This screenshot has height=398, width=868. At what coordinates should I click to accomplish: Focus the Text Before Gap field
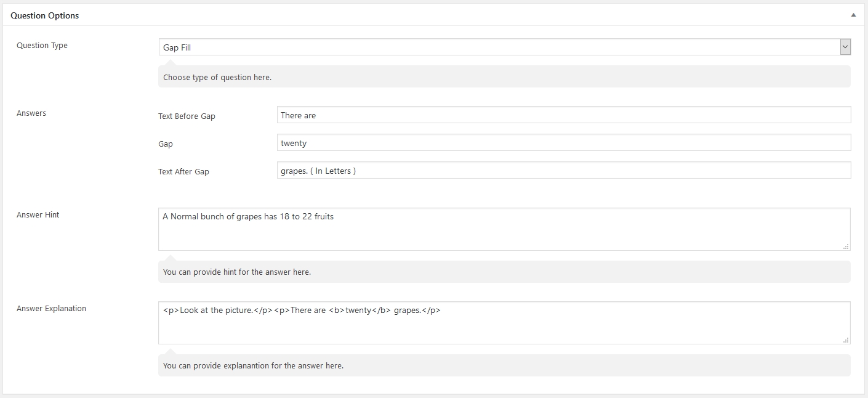(x=563, y=115)
